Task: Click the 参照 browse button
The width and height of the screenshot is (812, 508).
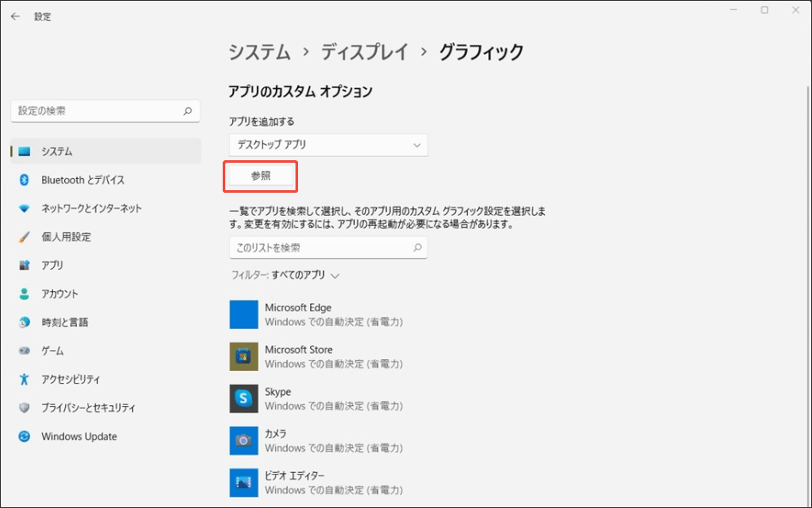Action: click(x=260, y=176)
